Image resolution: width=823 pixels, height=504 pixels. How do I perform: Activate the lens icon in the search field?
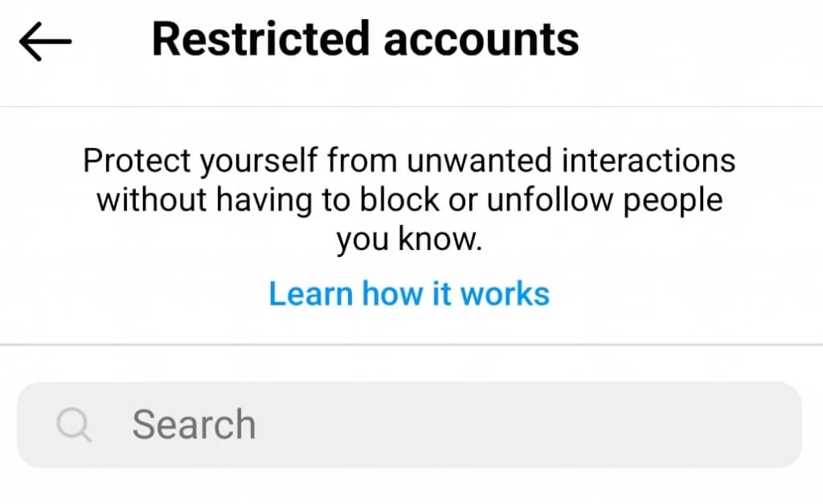[74, 424]
